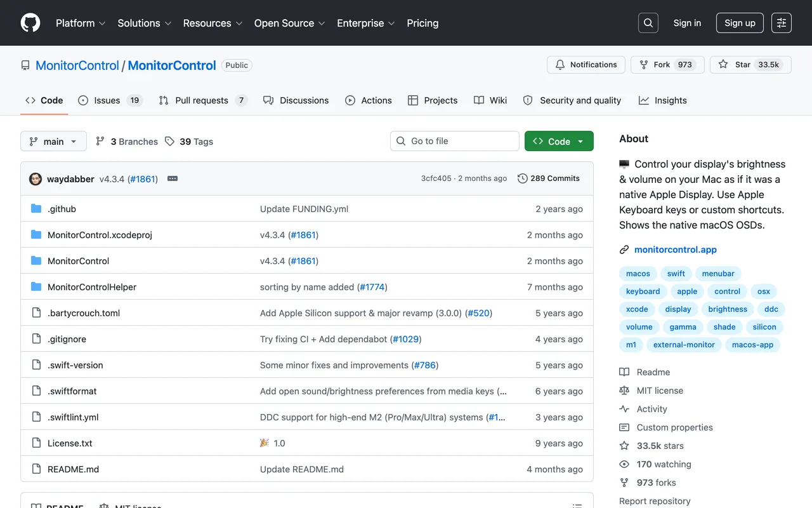Click the brightness topic tag

(x=728, y=309)
